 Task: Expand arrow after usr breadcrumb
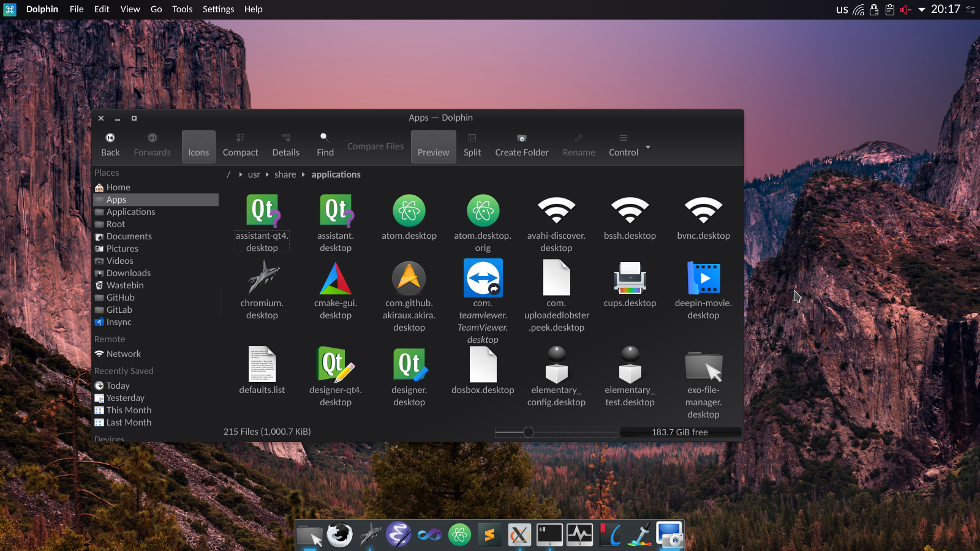click(x=267, y=174)
